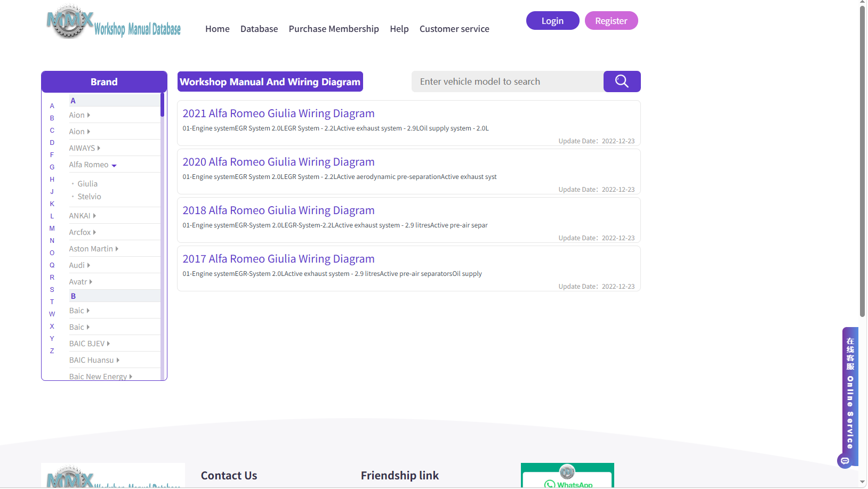Expand the ANKAI brand

click(x=82, y=216)
